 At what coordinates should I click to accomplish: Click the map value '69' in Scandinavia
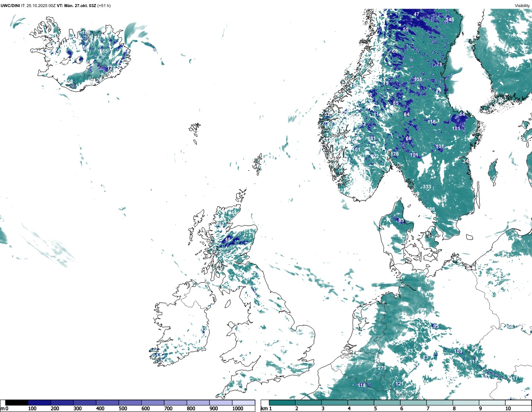click(x=395, y=51)
